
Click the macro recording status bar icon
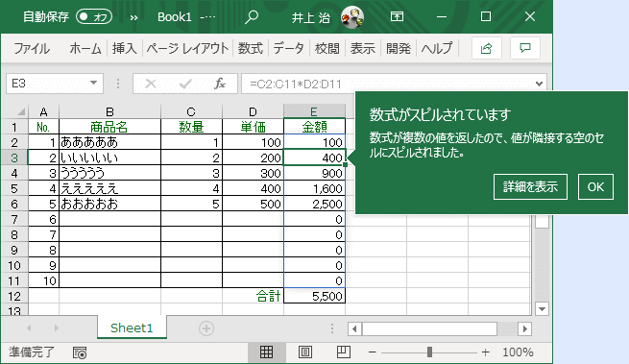click(x=80, y=352)
